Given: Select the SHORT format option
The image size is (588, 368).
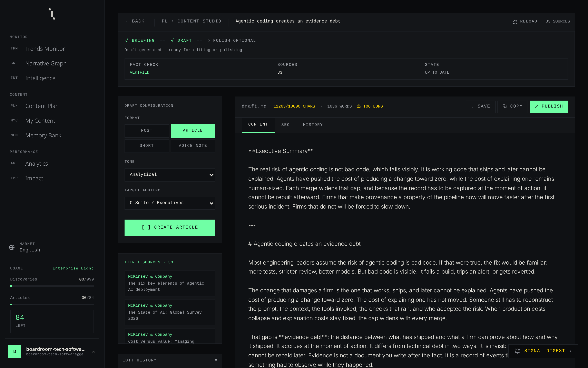Looking at the screenshot, I should pos(147,146).
